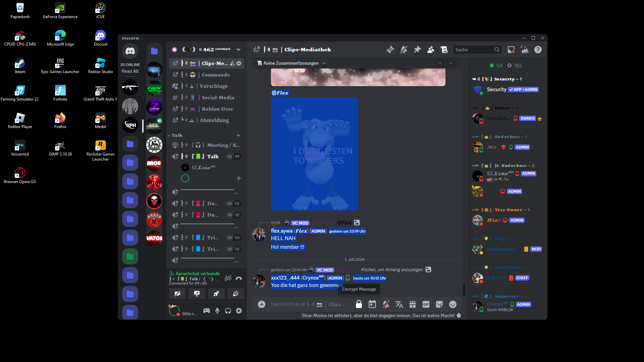This screenshot has height=362, width=644.
Task: Create a channel in the Talk category
Action: (x=238, y=135)
